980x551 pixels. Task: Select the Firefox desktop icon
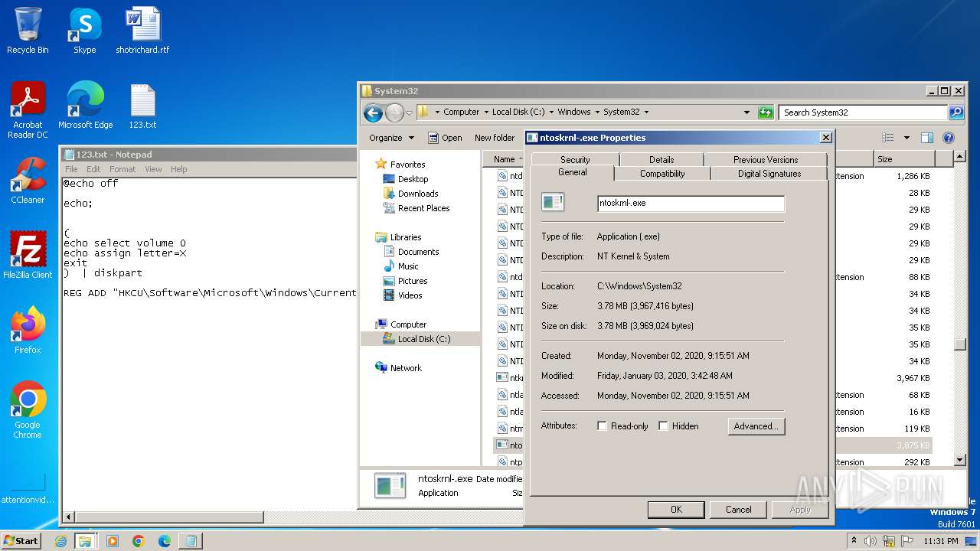click(28, 331)
